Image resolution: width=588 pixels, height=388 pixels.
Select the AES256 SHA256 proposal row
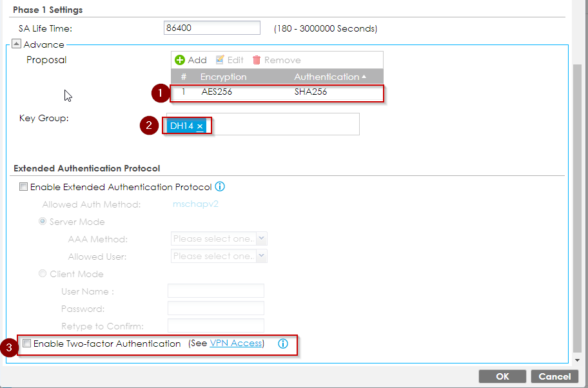277,92
